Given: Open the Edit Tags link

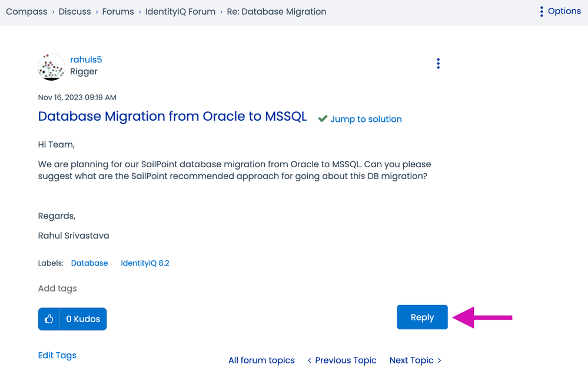Looking at the screenshot, I should pos(57,355).
